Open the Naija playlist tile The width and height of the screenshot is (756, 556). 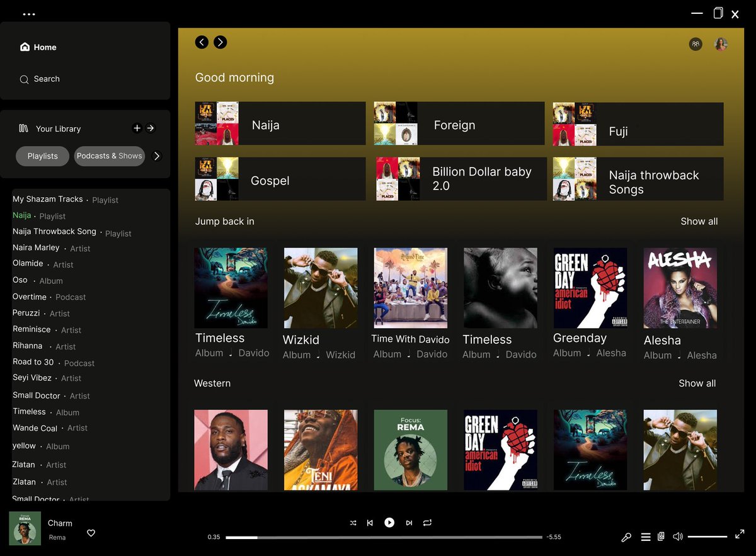tap(280, 123)
